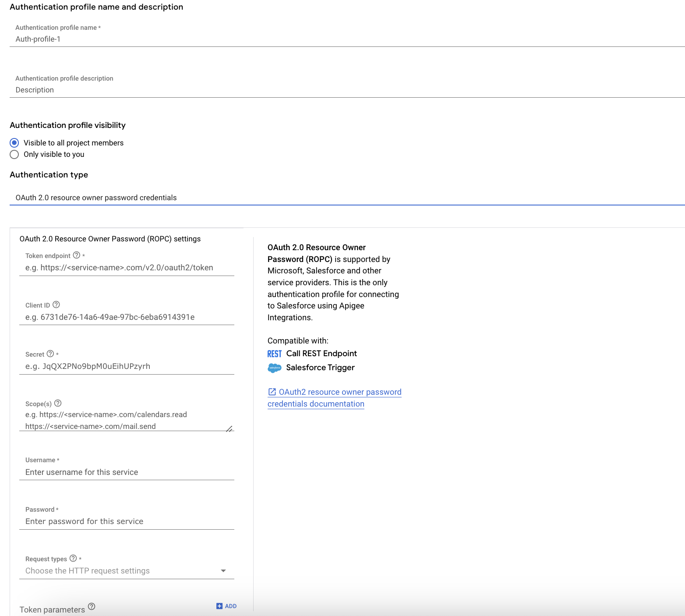Open the Request types dropdown
This screenshot has width=685, height=616.
click(x=224, y=570)
